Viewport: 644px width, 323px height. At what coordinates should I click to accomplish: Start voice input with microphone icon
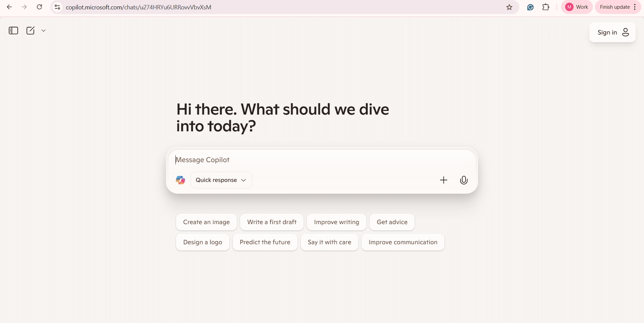point(464,180)
